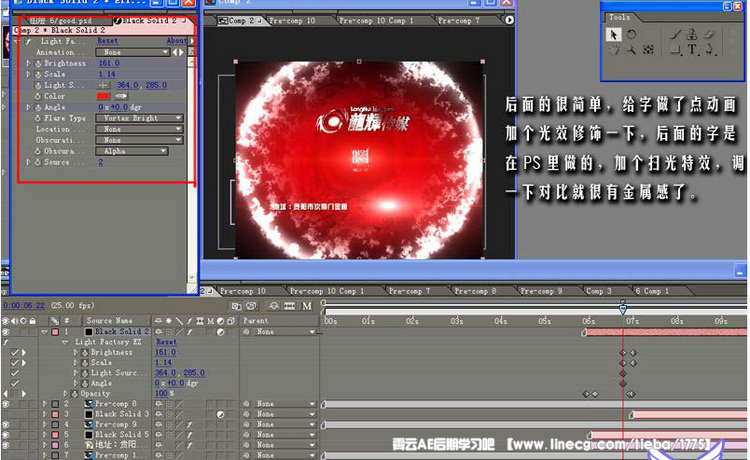Open the Flare Type Vortex Bright dropdown
750x460 pixels.
(139, 118)
